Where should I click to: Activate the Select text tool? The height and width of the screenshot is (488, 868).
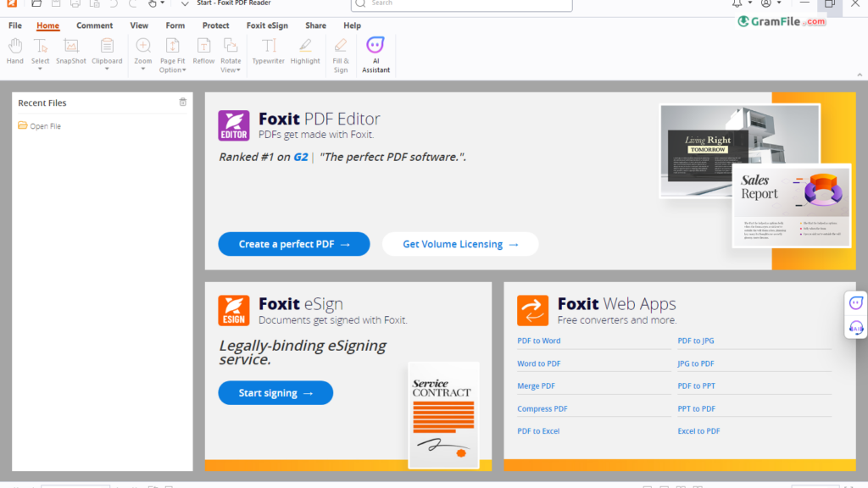[40, 51]
